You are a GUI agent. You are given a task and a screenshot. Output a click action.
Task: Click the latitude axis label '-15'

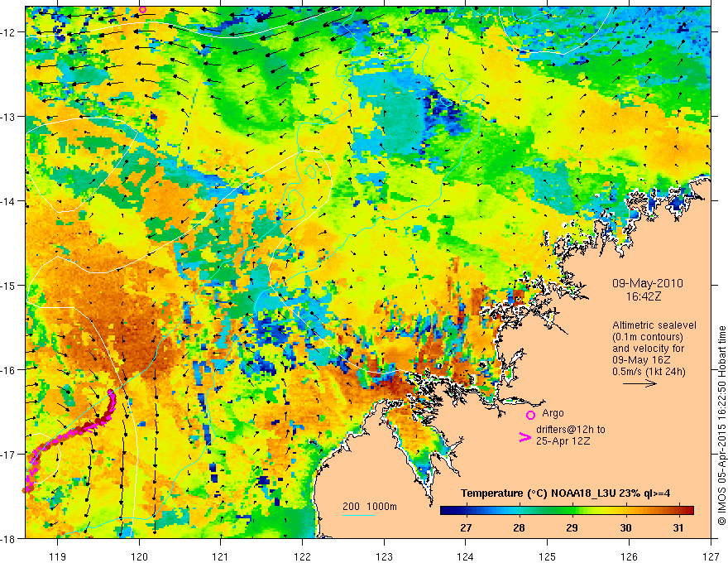click(9, 286)
